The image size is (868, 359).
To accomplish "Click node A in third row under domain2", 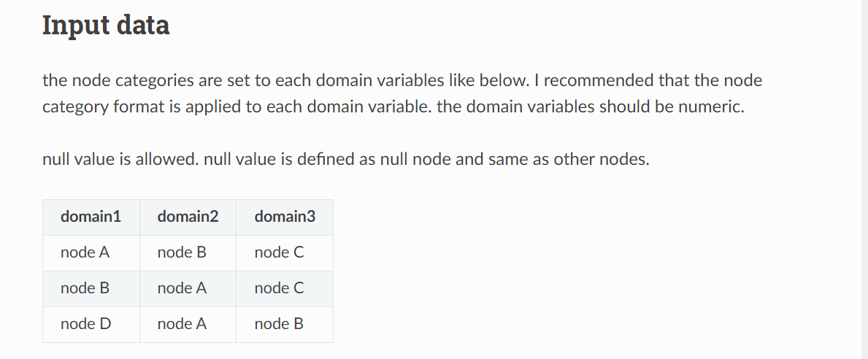I will pos(182,324).
